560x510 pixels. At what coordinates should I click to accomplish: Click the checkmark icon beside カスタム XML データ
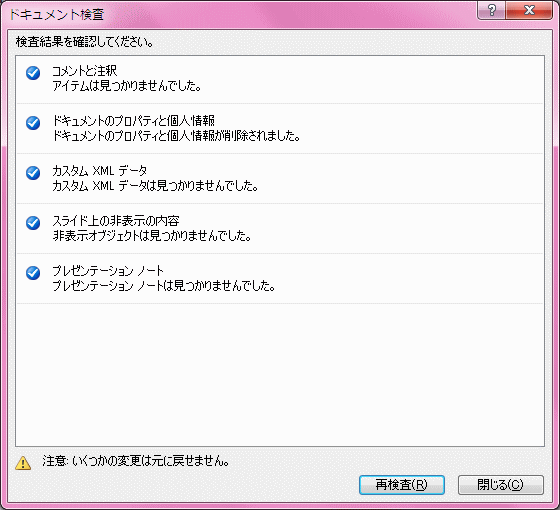tap(33, 173)
